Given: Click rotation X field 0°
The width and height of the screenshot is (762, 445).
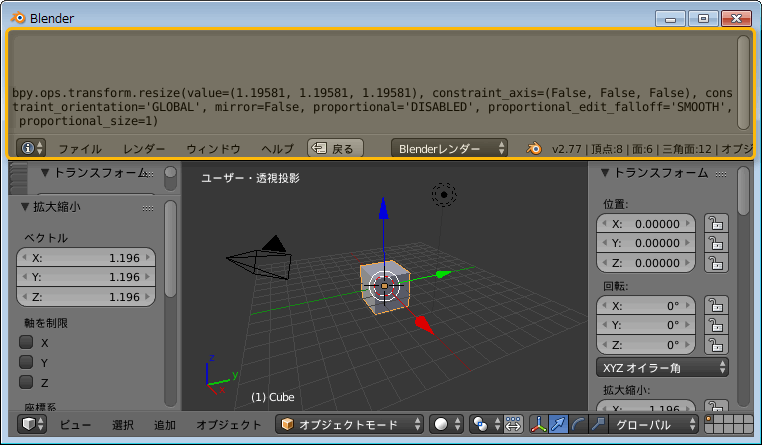Looking at the screenshot, I should click(646, 306).
